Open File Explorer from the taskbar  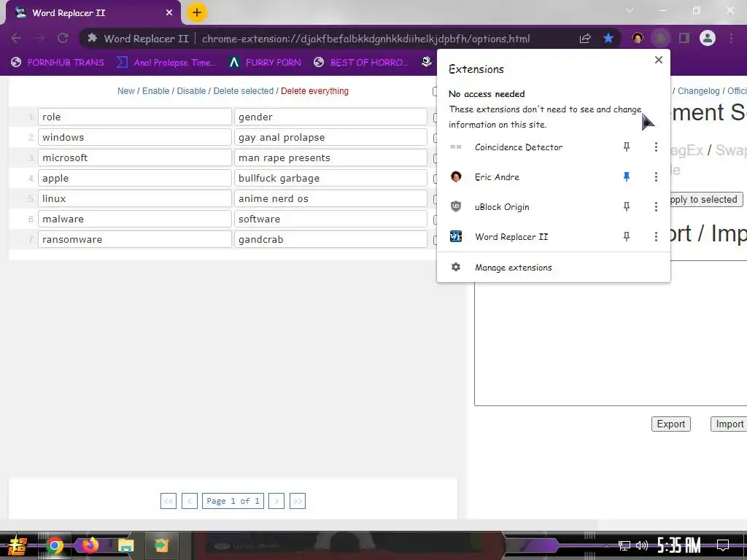pos(125,545)
